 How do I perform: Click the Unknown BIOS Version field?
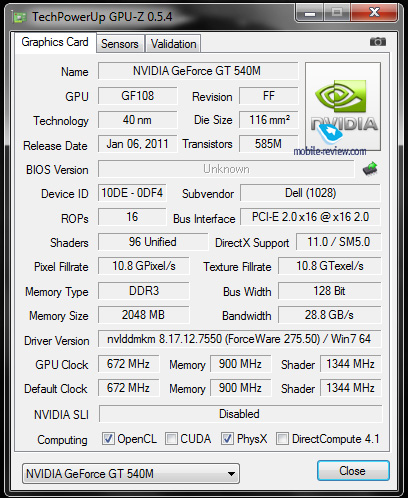tap(226, 169)
